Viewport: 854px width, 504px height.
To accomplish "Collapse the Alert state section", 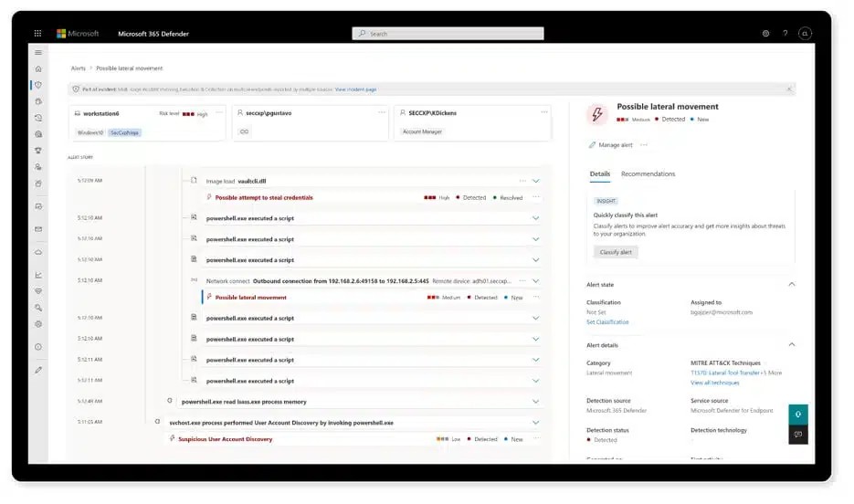I will [x=792, y=284].
